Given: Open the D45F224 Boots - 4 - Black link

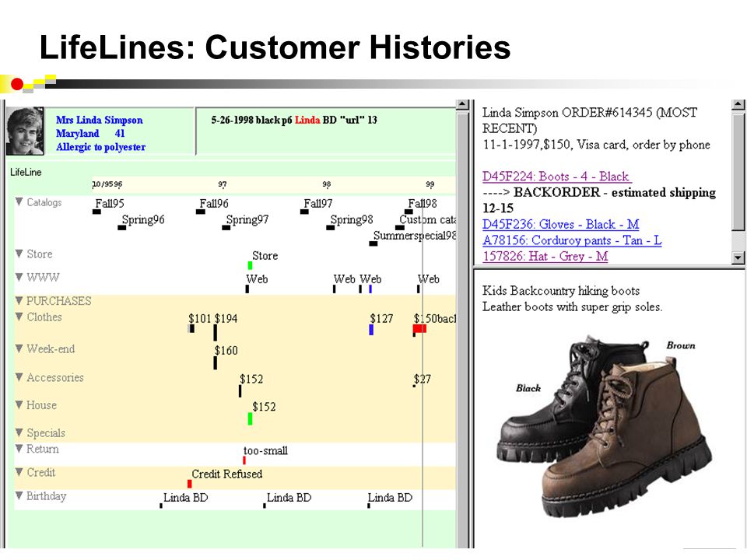Looking at the screenshot, I should [x=557, y=177].
